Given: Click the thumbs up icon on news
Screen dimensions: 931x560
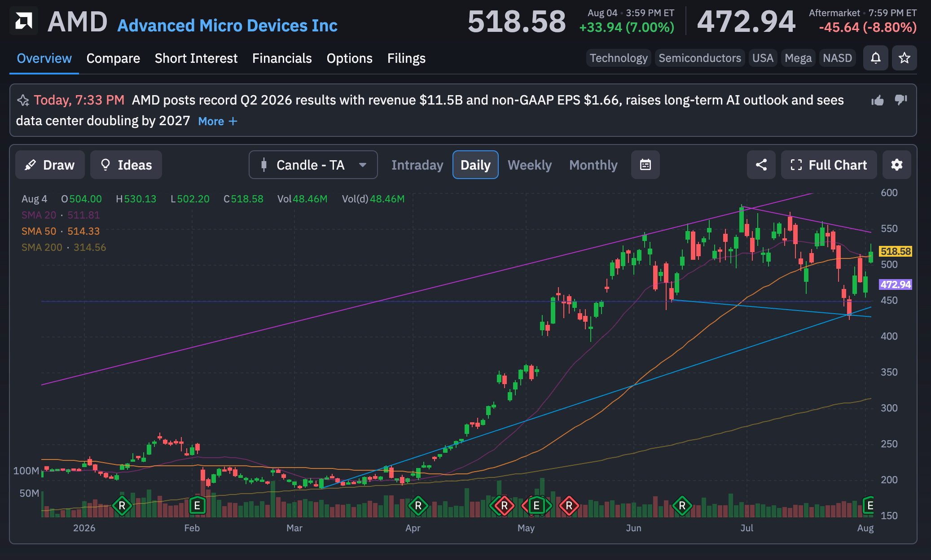Looking at the screenshot, I should click(x=877, y=100).
